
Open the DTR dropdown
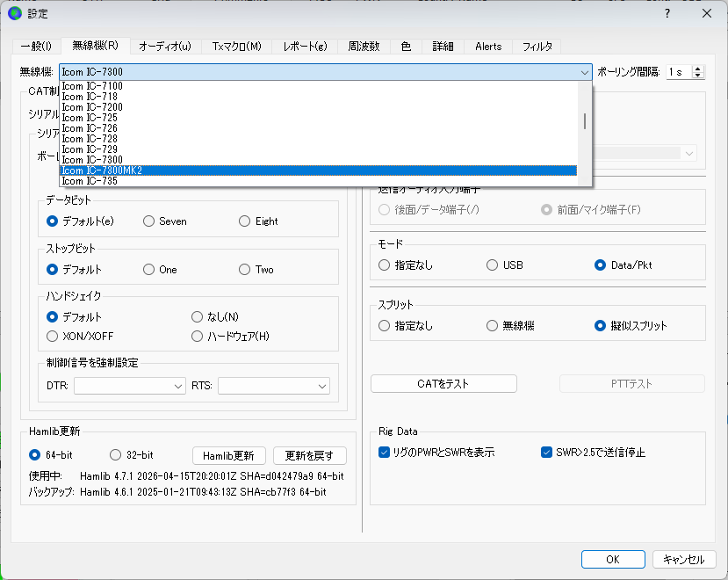click(x=130, y=386)
